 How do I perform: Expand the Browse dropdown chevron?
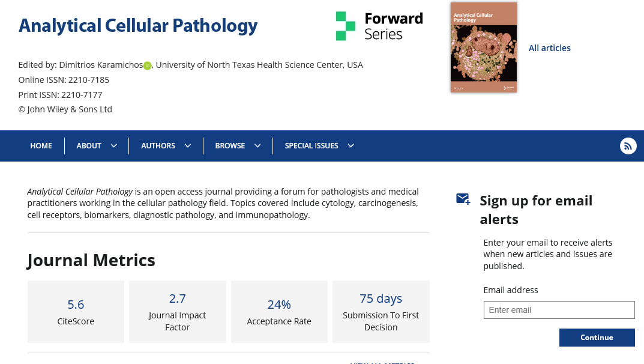click(257, 146)
